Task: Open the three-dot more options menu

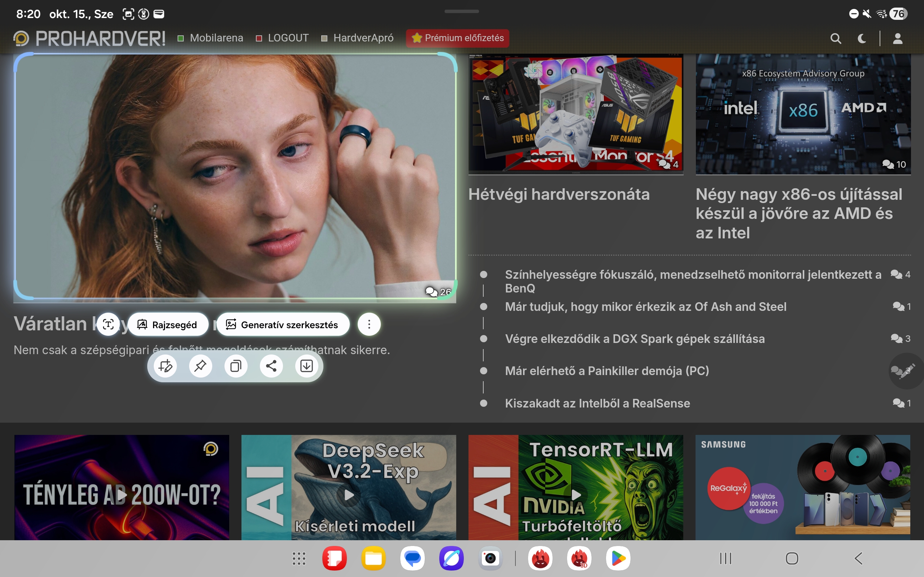Action: click(369, 324)
